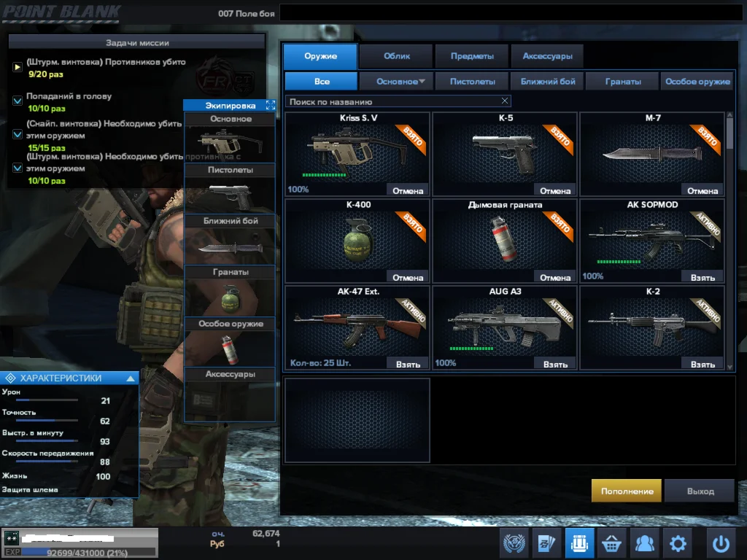Click the Основное equipment section header
Image resolution: width=747 pixels, height=560 pixels.
coord(230,119)
